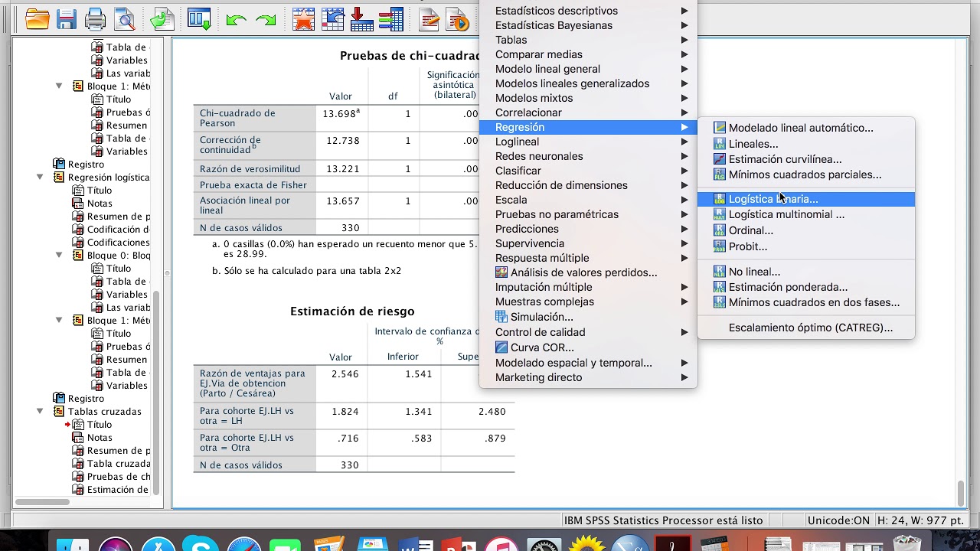This screenshot has height=551, width=980.
Task: Click the run script document icon
Action: click(457, 19)
